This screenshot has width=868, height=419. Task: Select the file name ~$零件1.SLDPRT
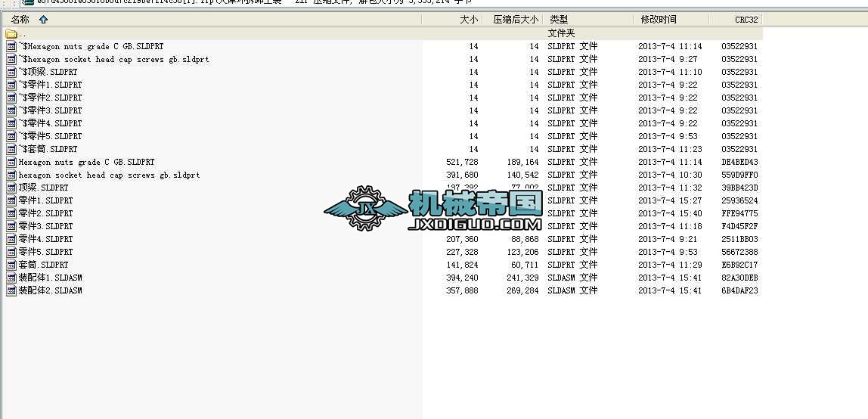51,85
